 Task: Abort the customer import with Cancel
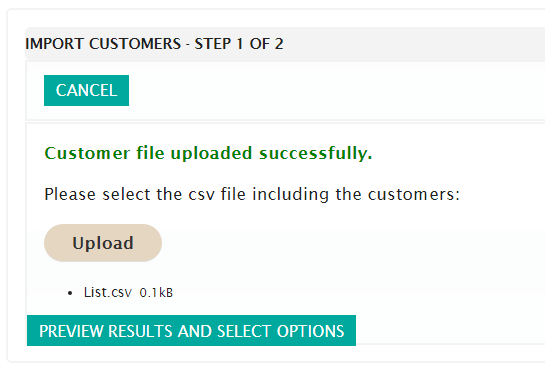pos(86,90)
